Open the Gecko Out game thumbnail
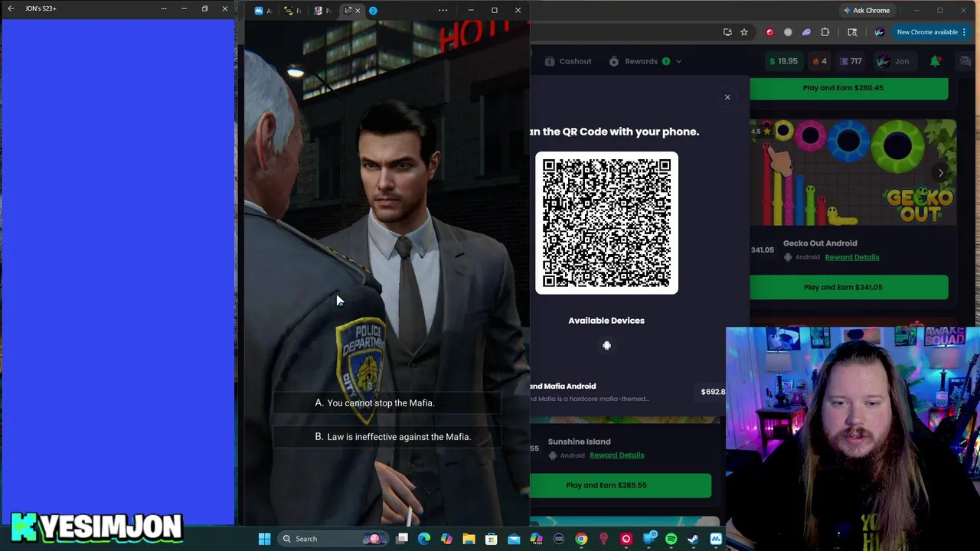Screen dimensions: 980x551 tap(853, 173)
